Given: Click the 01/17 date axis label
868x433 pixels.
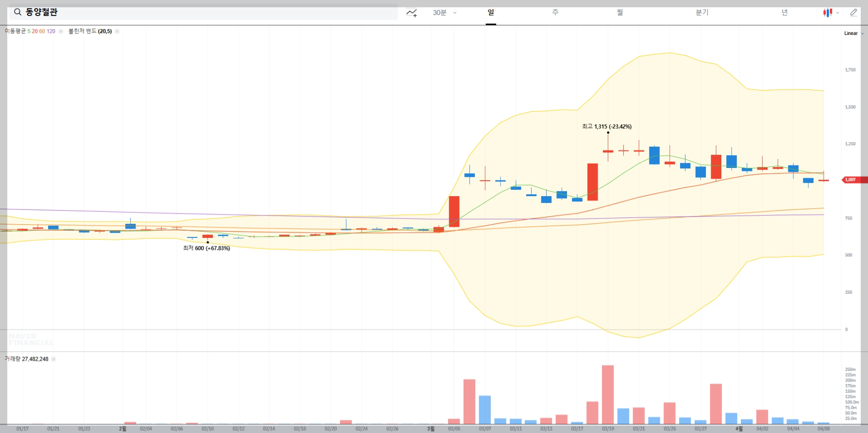Looking at the screenshot, I should (x=22, y=429).
